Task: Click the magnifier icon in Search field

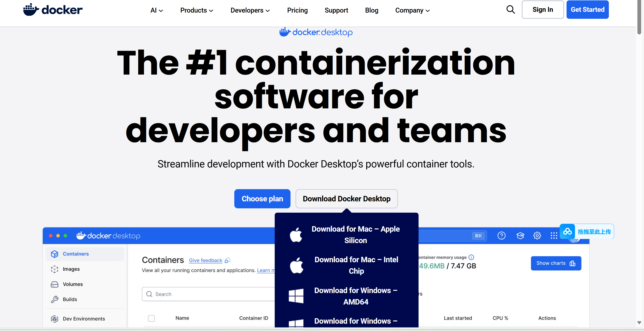Action: click(149, 294)
